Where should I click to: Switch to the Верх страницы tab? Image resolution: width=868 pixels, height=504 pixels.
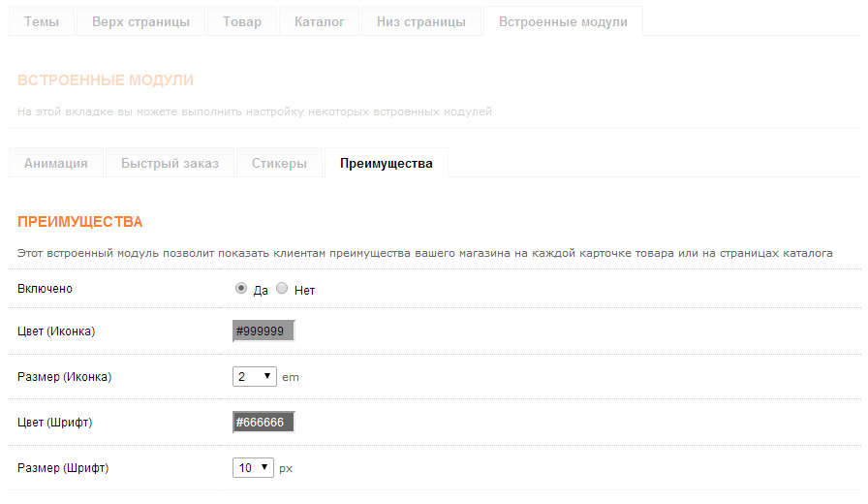tap(140, 21)
